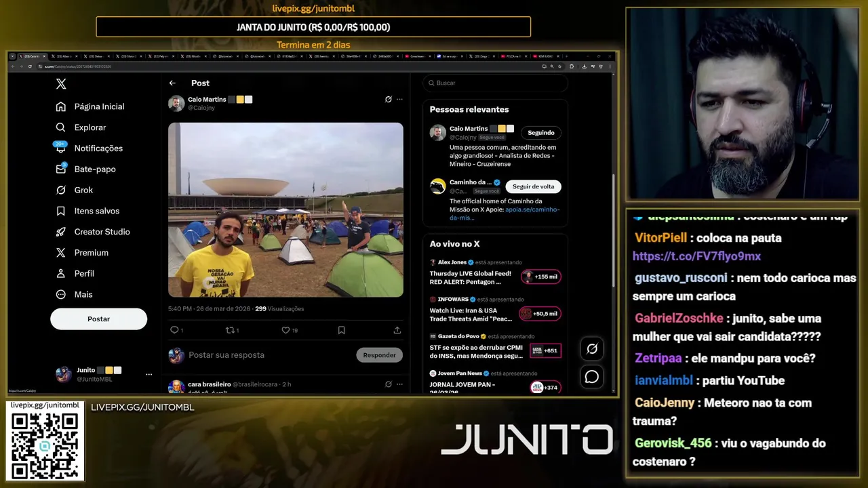Switch to the (23) Caio active tab
This screenshot has height=488, width=868.
[x=32, y=56]
